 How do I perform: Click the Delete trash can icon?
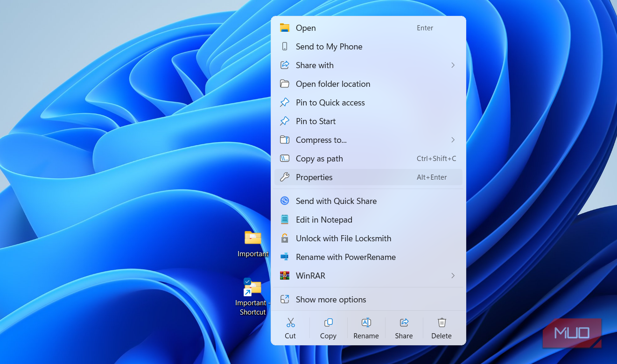442,322
